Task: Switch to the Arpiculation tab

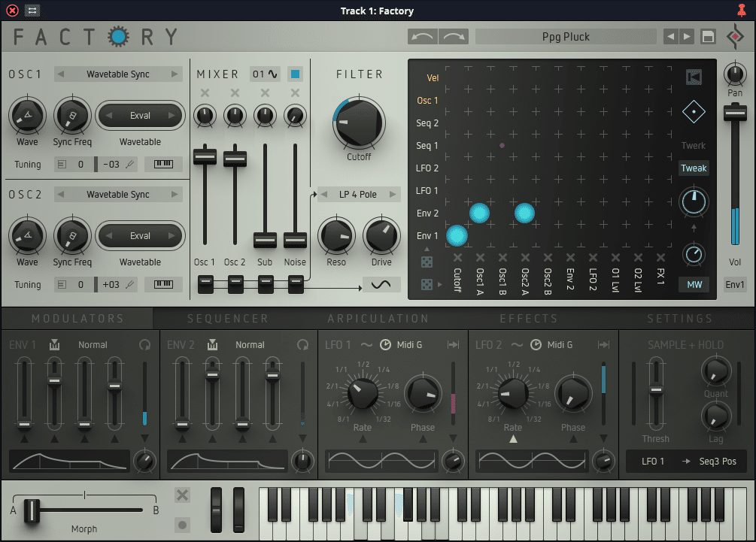Action: click(x=378, y=319)
